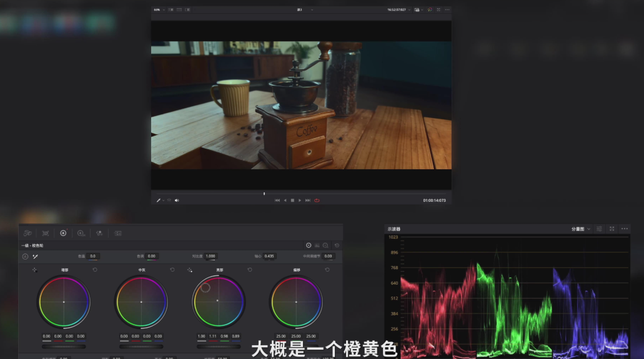Mute the viewer audio
This screenshot has width=644, height=359.
[x=177, y=200]
